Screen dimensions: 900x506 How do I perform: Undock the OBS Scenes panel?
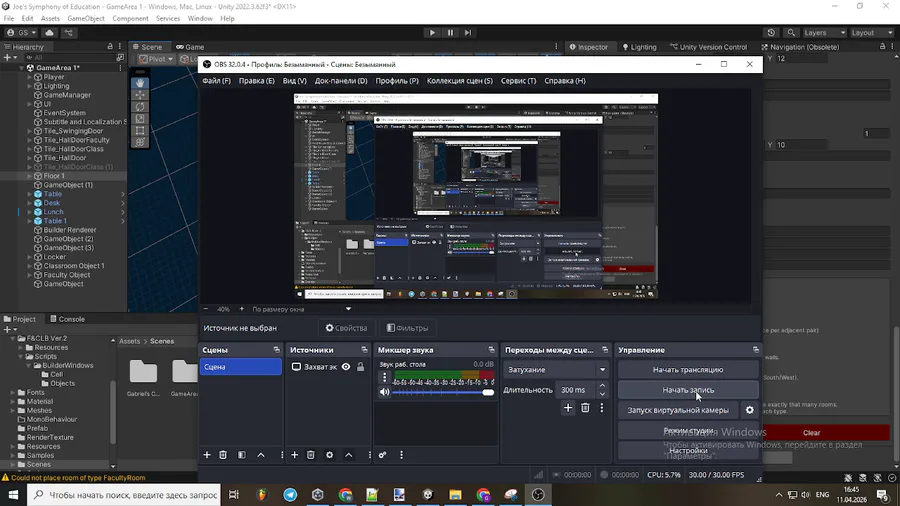277,350
